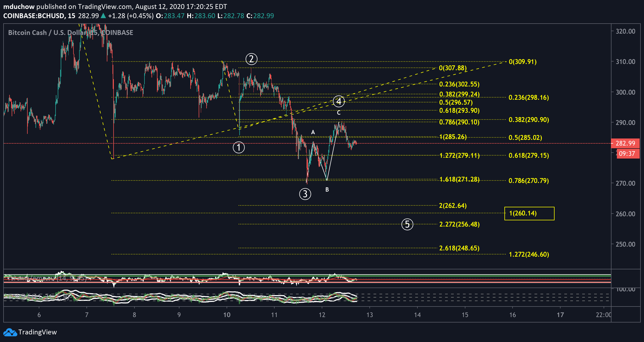The height and width of the screenshot is (342, 644).
Task: Click the circled wave 1 label
Action: (239, 148)
